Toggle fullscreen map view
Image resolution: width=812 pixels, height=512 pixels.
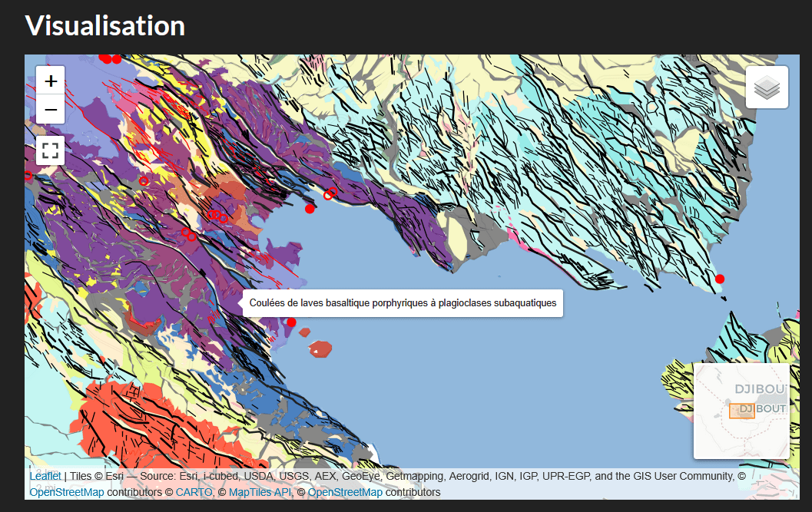[51, 150]
